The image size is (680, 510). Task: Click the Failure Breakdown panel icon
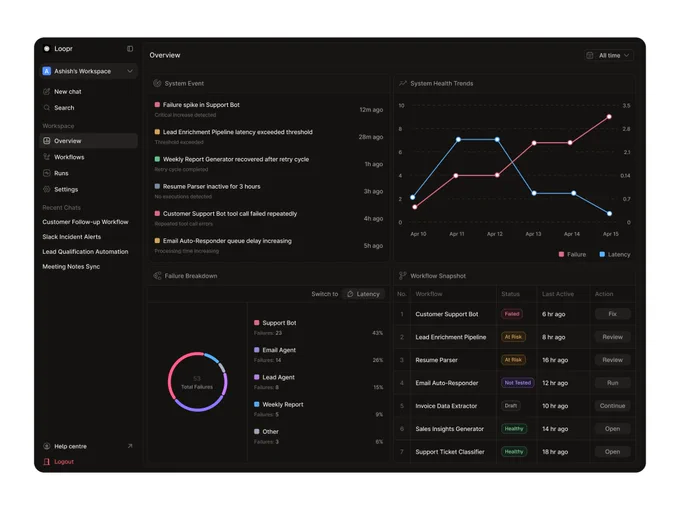click(x=157, y=276)
